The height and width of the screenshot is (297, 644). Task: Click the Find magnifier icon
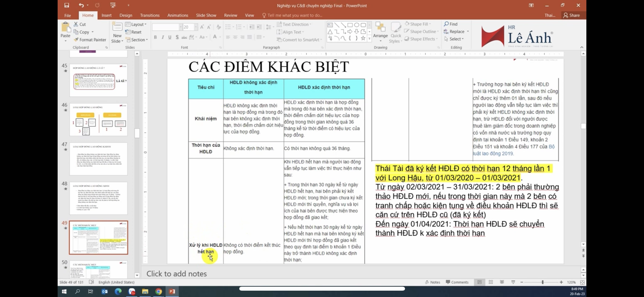[447, 24]
